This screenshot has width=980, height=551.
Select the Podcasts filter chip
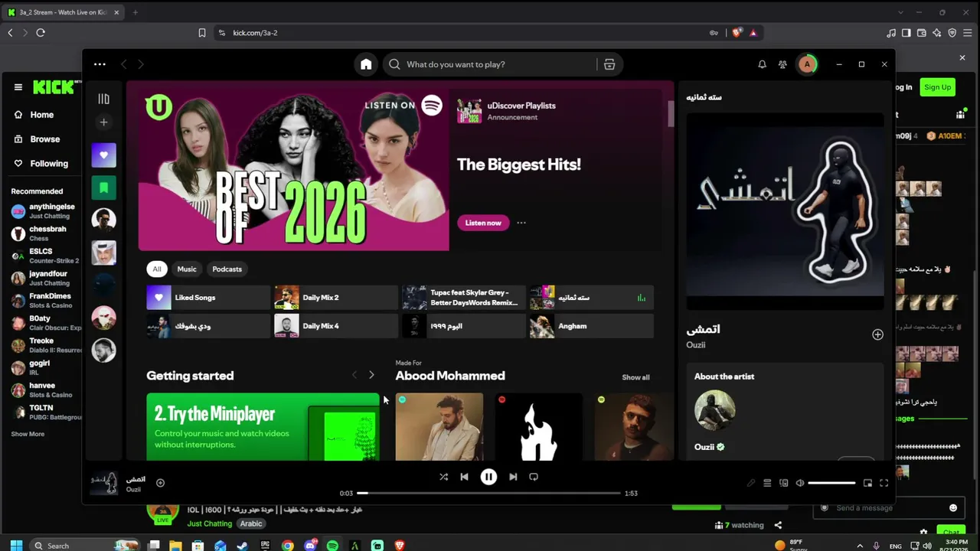(227, 269)
